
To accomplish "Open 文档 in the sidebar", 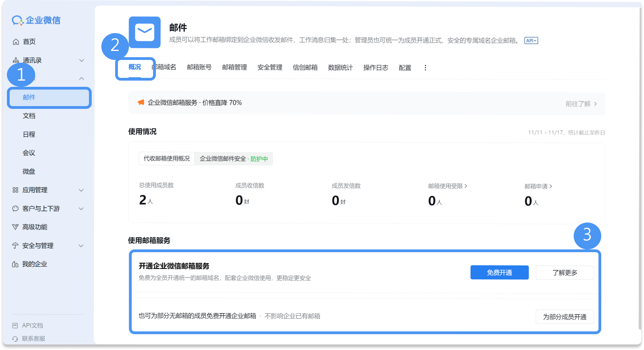I will pos(29,116).
